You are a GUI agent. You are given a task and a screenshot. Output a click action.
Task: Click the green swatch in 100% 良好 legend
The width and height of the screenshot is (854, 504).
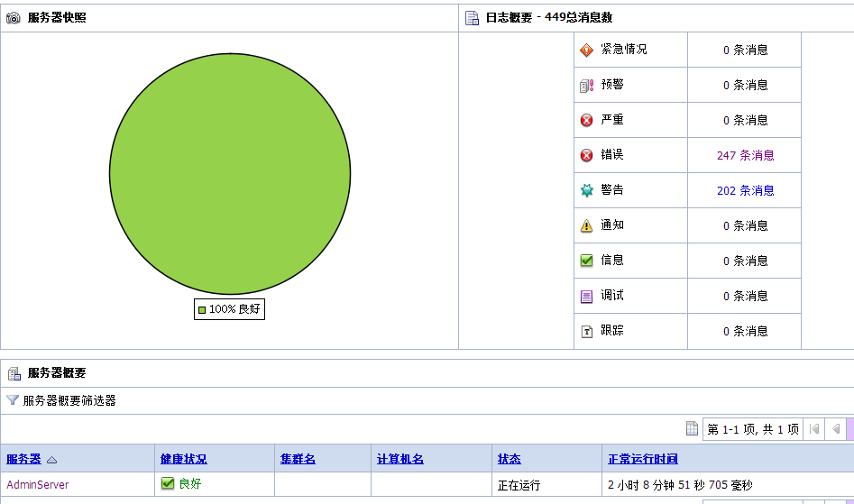click(x=202, y=309)
